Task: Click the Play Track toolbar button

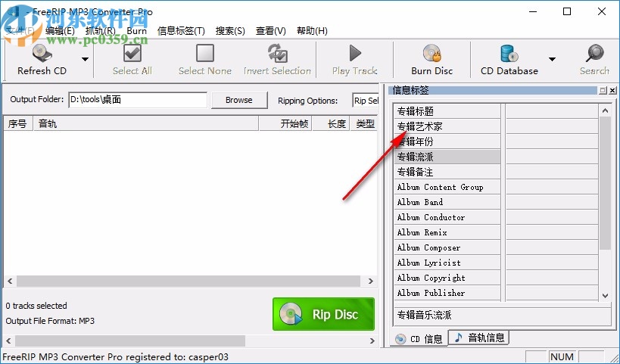Action: coord(355,60)
